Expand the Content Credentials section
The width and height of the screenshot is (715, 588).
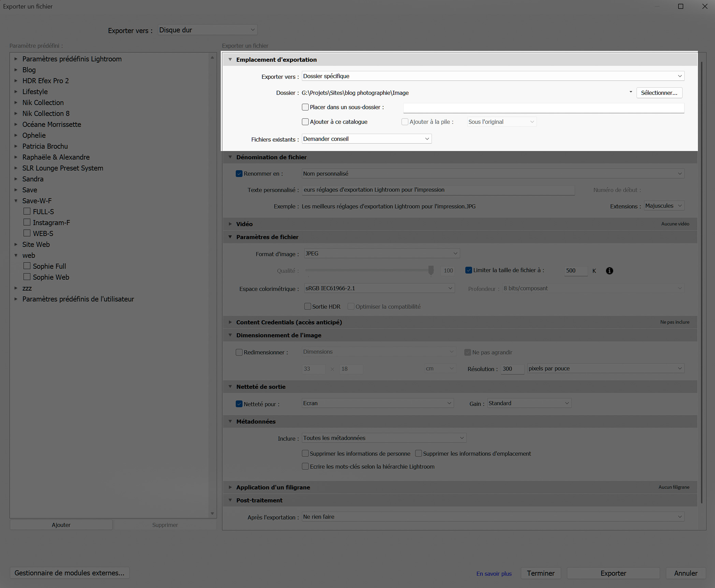pos(230,322)
